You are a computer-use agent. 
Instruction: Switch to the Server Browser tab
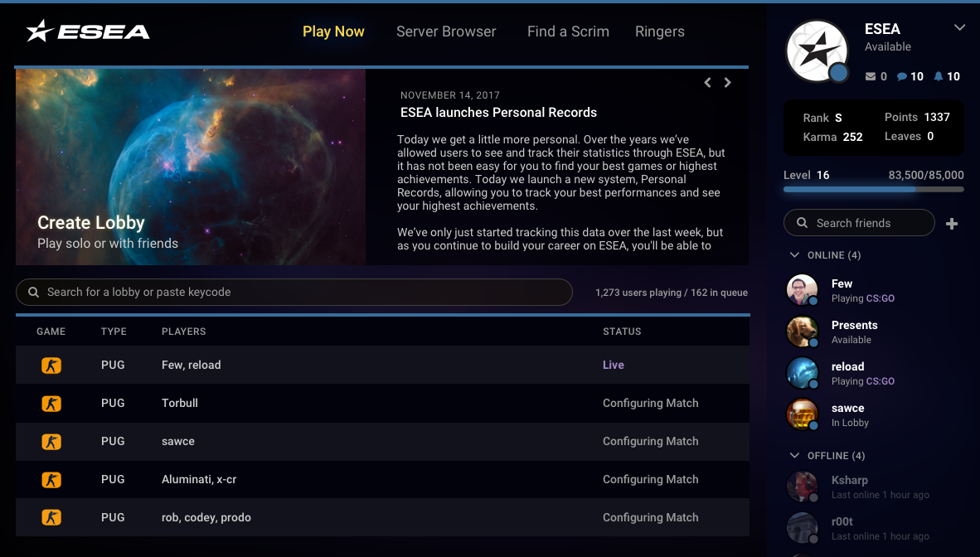click(x=446, y=31)
